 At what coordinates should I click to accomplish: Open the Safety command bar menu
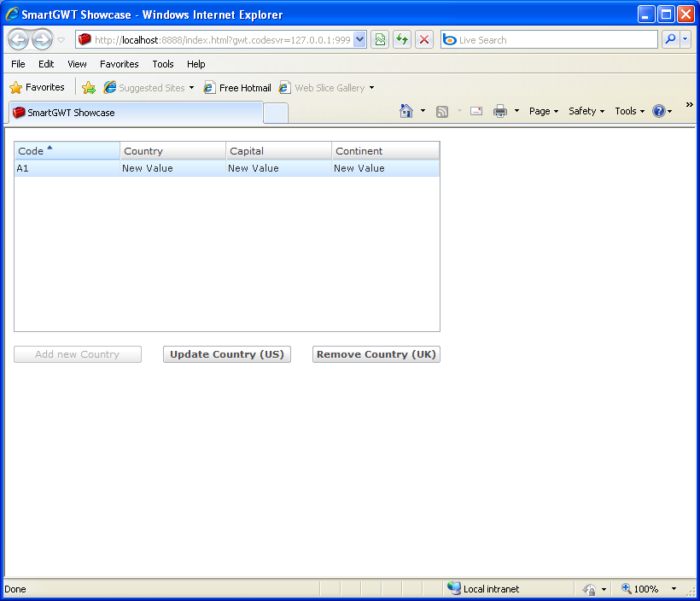click(x=586, y=111)
